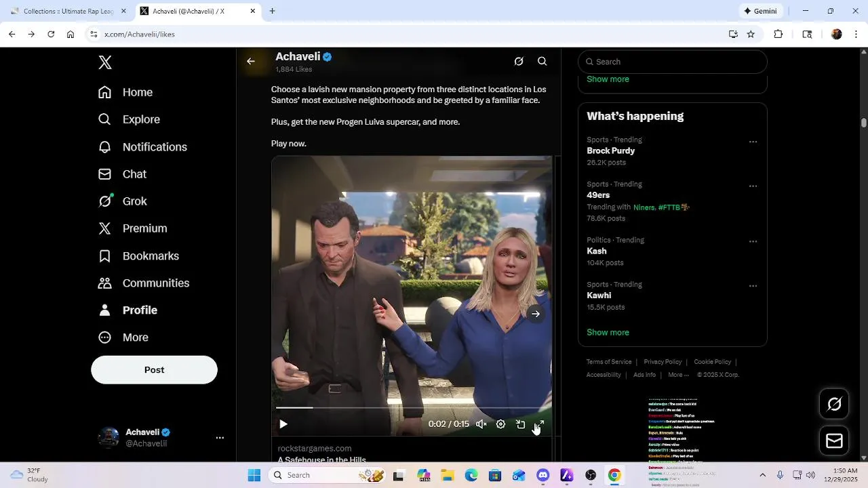This screenshot has width=868, height=488.
Task: Click Show more under What's happening
Action: [x=608, y=333]
